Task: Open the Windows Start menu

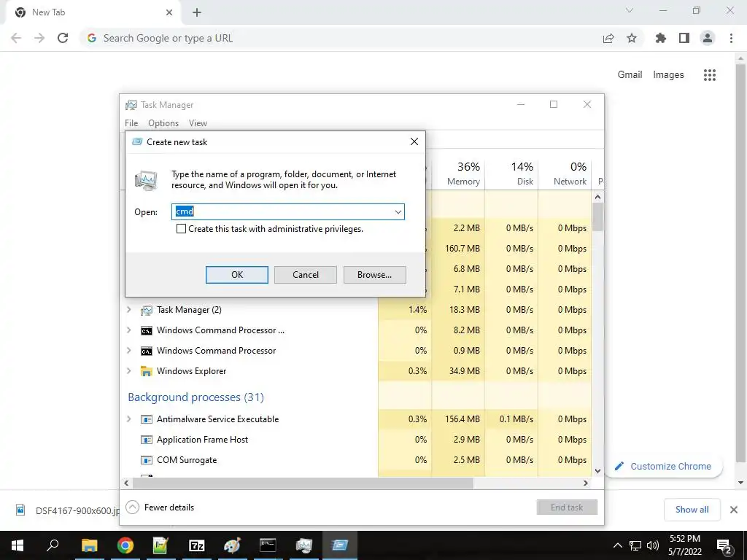Action: point(18,545)
